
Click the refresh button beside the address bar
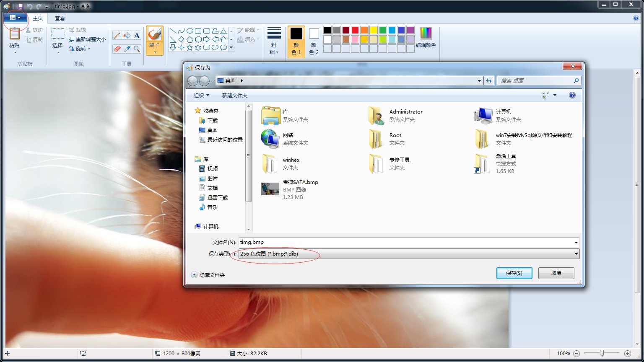pos(489,81)
